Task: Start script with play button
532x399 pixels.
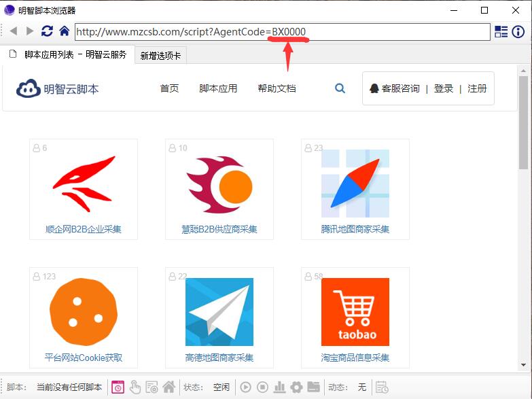Action: [x=246, y=387]
